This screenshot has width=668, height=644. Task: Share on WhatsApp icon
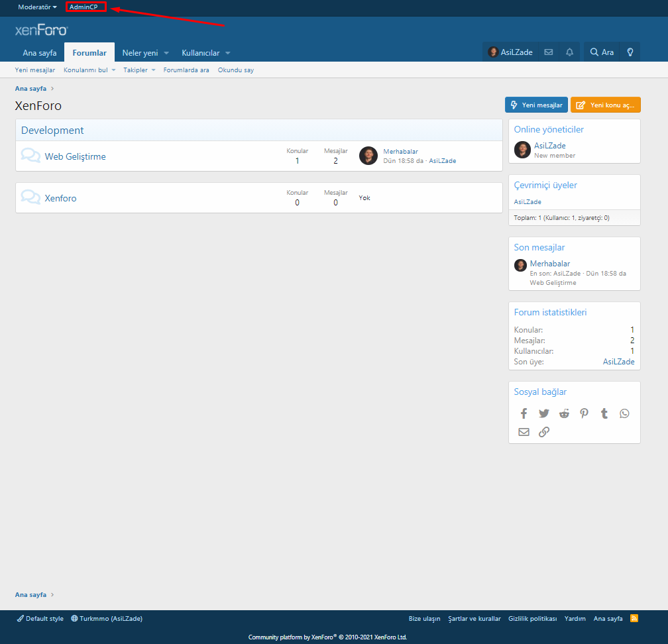pyautogui.click(x=624, y=413)
